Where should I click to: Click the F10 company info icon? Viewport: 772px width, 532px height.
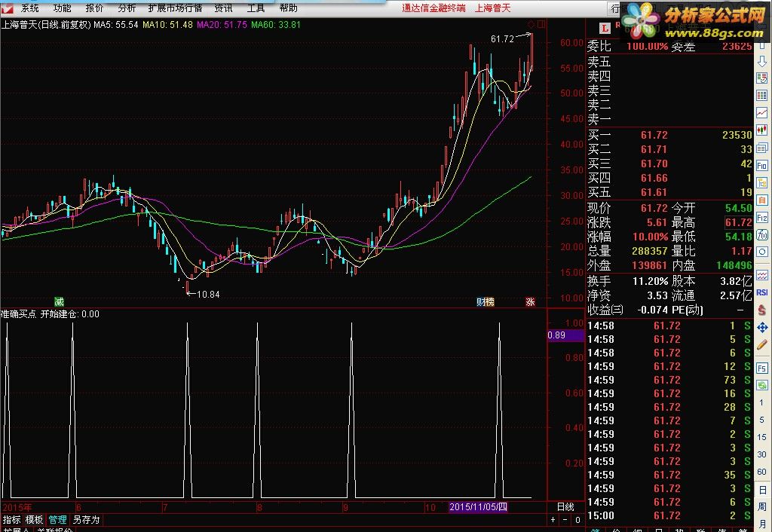[x=761, y=165]
